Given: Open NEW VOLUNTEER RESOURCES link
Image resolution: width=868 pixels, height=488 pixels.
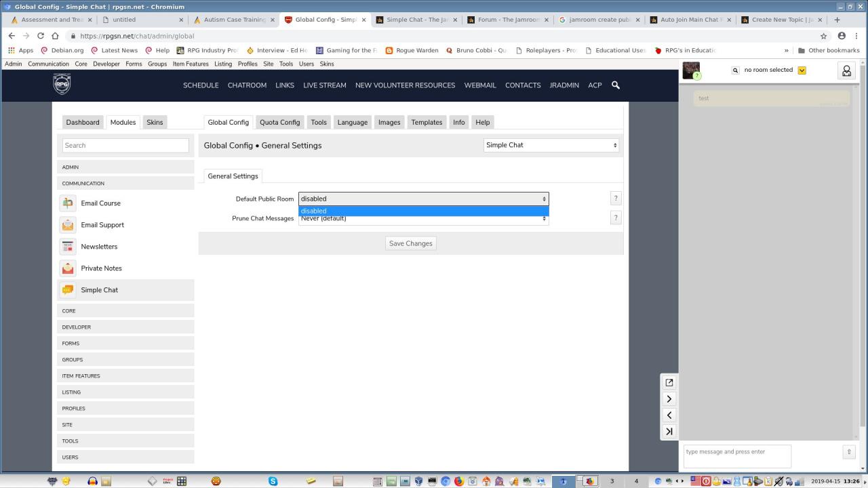Looking at the screenshot, I should (406, 85).
